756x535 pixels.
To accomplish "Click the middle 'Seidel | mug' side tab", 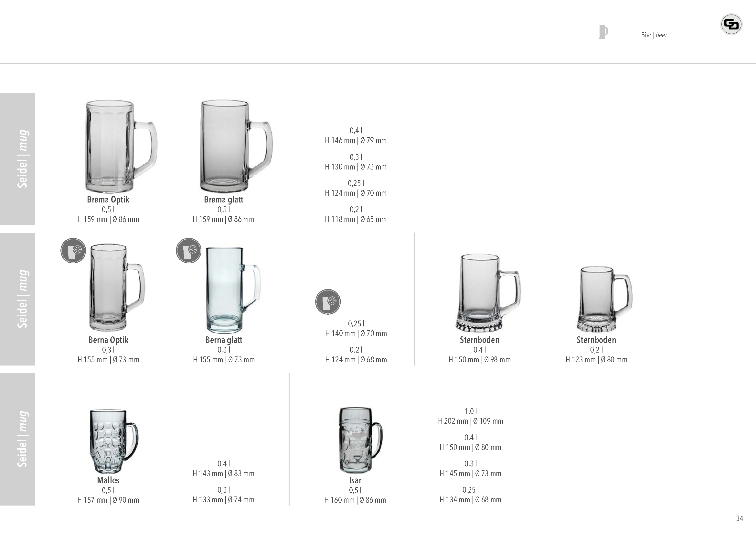I will coord(17,299).
